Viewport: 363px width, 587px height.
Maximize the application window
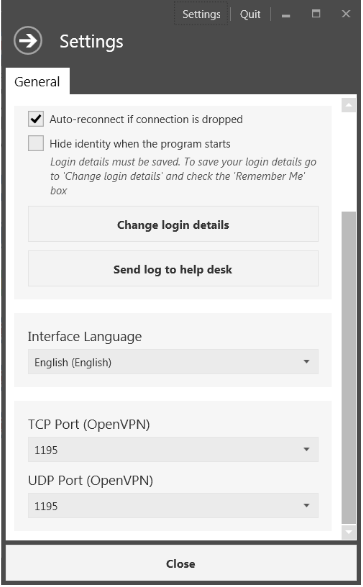pos(316,14)
